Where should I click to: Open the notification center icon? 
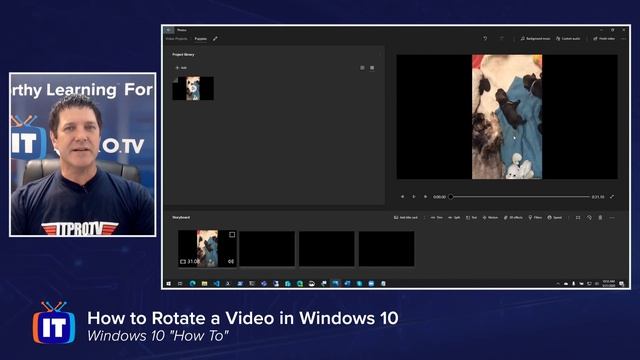622,284
